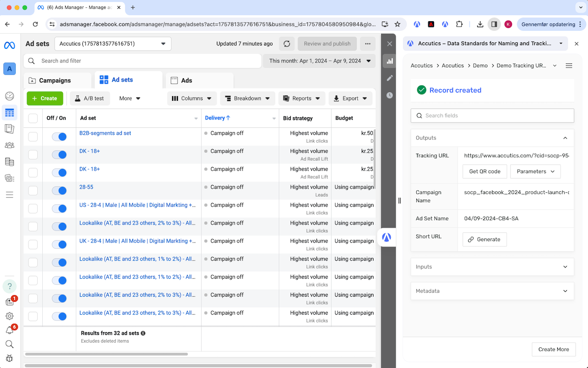Click the Search and filter field
This screenshot has height=368, width=588.
pos(142,61)
